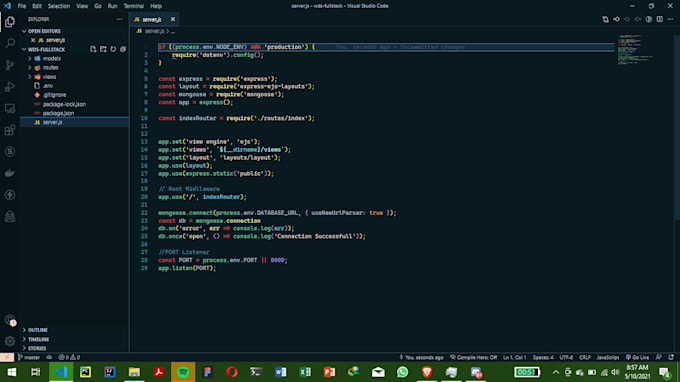Click Ln 1, Col 1 in status bar
The image size is (680, 382).
pos(514,357)
